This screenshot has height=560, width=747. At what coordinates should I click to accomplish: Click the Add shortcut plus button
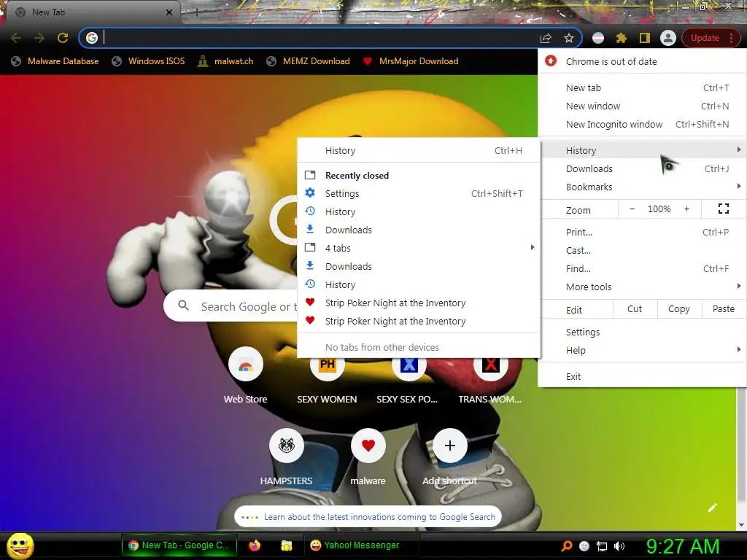pyautogui.click(x=449, y=446)
